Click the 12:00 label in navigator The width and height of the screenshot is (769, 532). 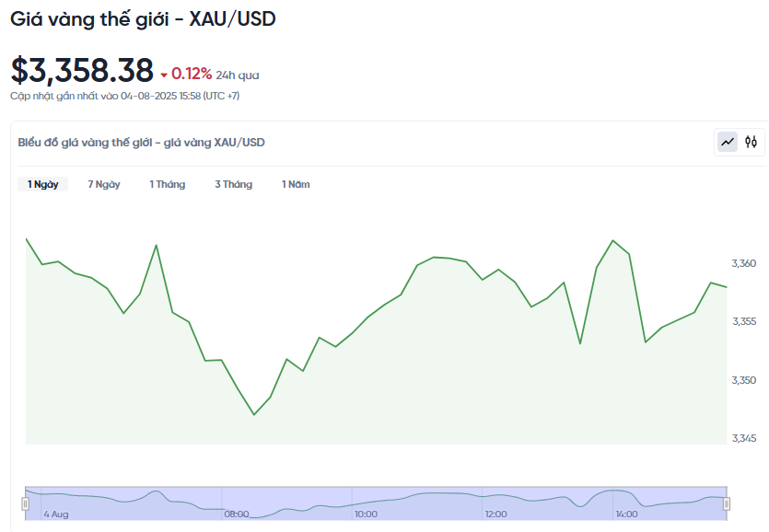click(x=496, y=515)
